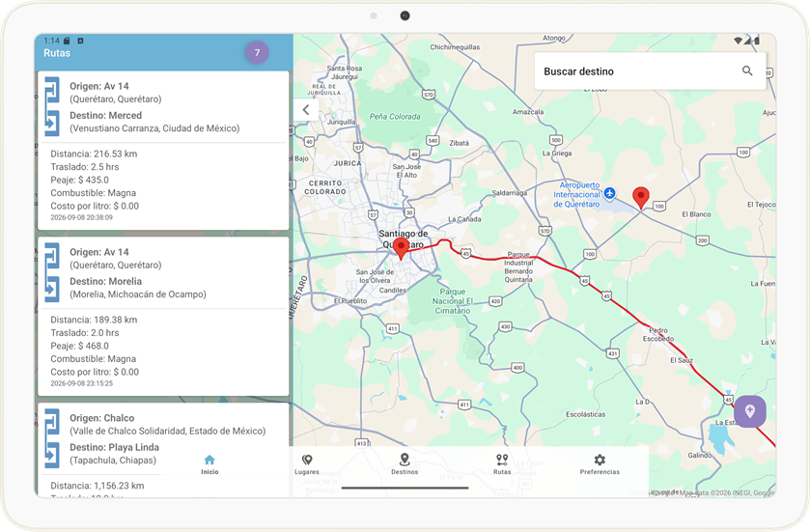The width and height of the screenshot is (810, 532).
Task: Click Peaje: $ 468.0
Action: [79, 346]
